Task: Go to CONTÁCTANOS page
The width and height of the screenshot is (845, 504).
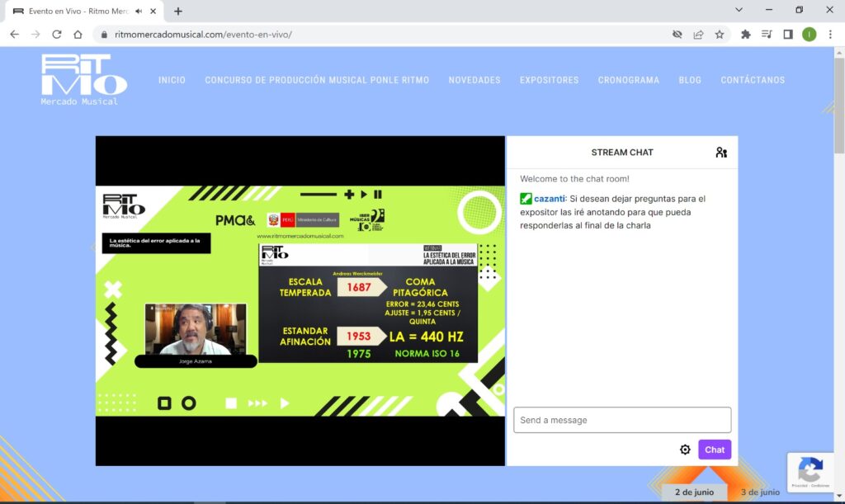Action: pyautogui.click(x=753, y=80)
